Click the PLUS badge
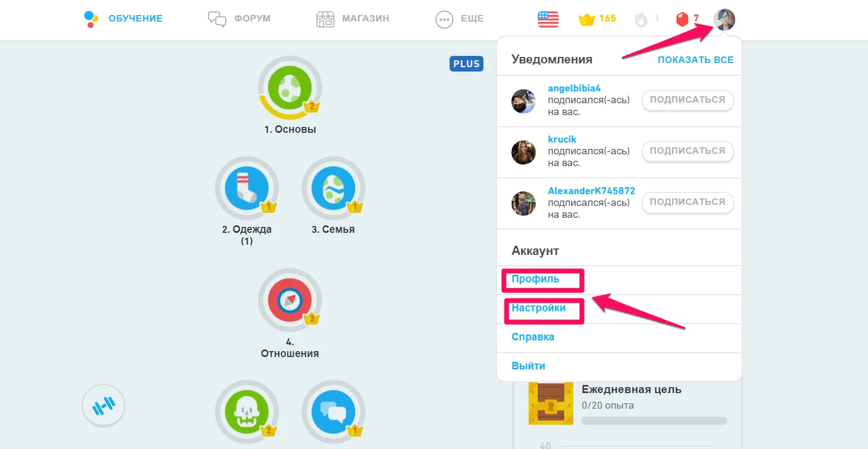Image resolution: width=868 pixels, height=449 pixels. point(466,63)
